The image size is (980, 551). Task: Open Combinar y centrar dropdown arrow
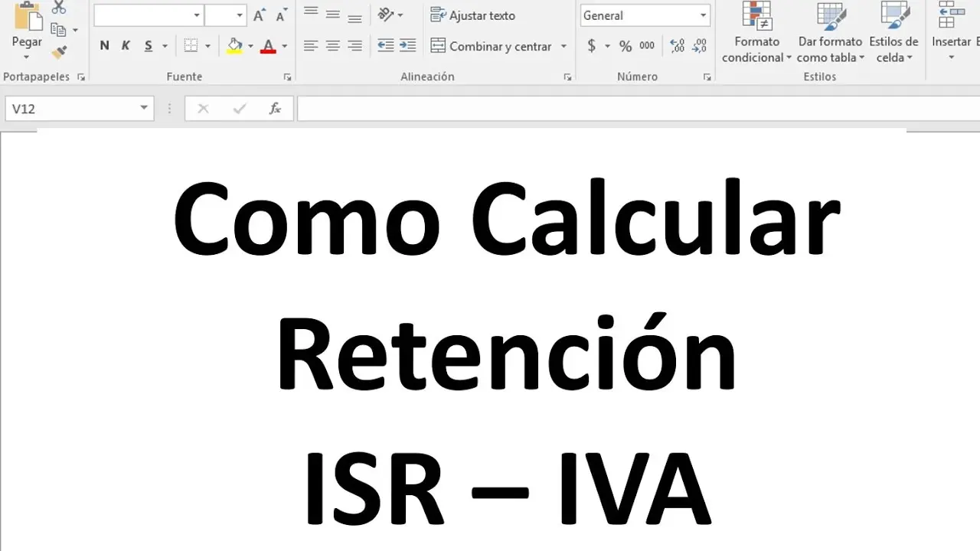tap(563, 47)
